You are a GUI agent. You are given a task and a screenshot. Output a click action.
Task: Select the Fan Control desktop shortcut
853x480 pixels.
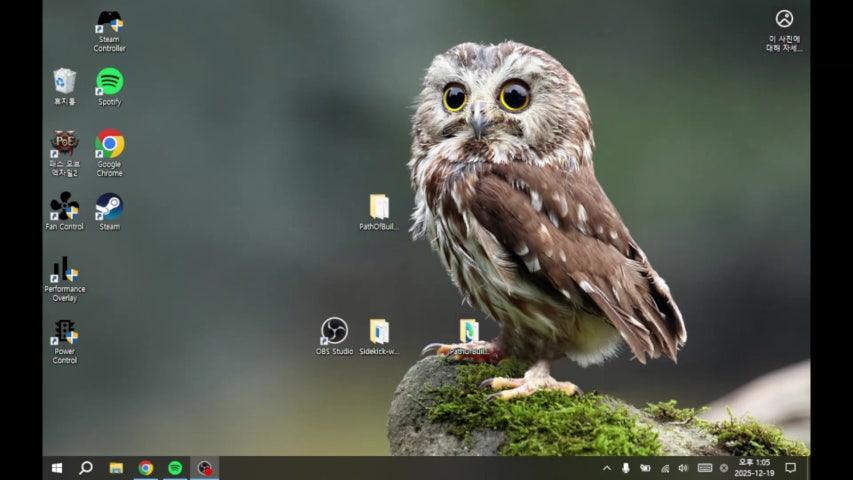(64, 206)
